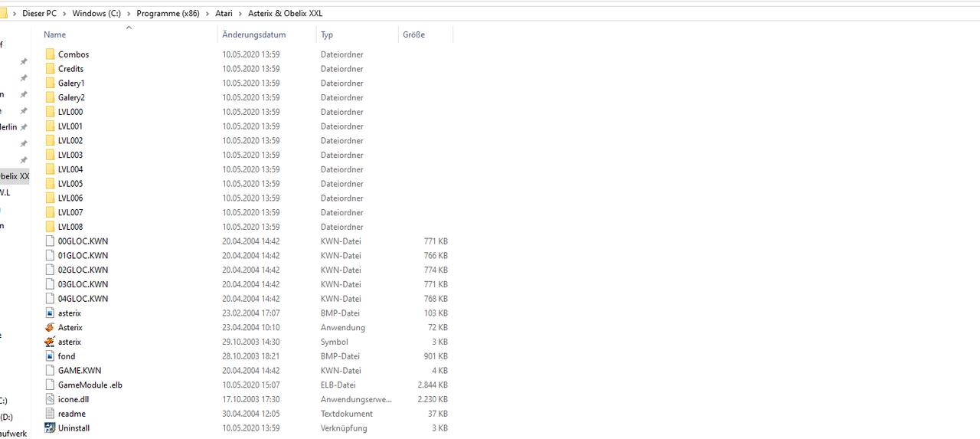Click the 771 KB size of 00GLOC.KWN
980x439 pixels.
click(436, 241)
